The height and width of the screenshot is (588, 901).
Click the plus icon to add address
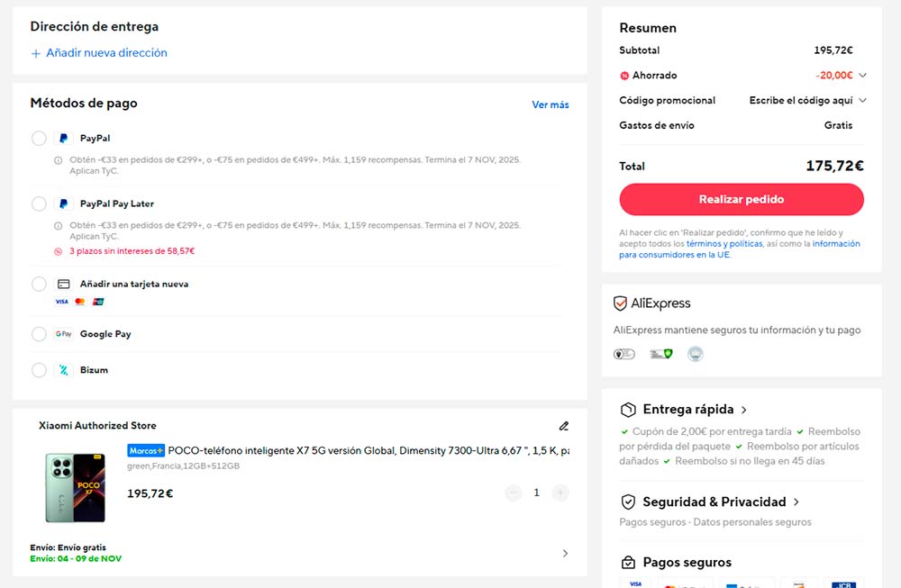point(36,53)
